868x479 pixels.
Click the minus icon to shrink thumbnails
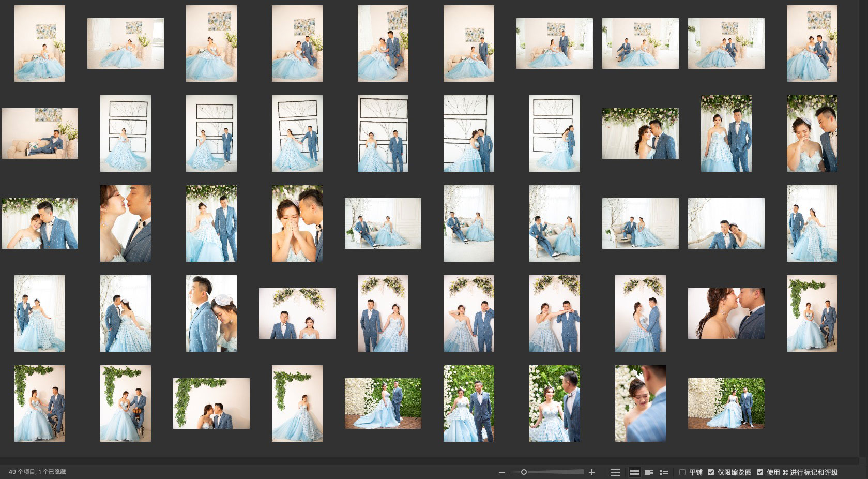pos(501,472)
